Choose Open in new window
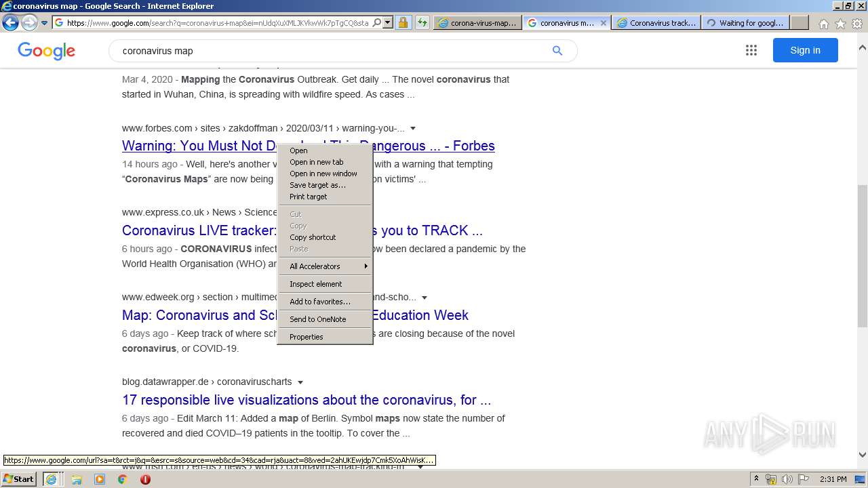 tap(325, 174)
